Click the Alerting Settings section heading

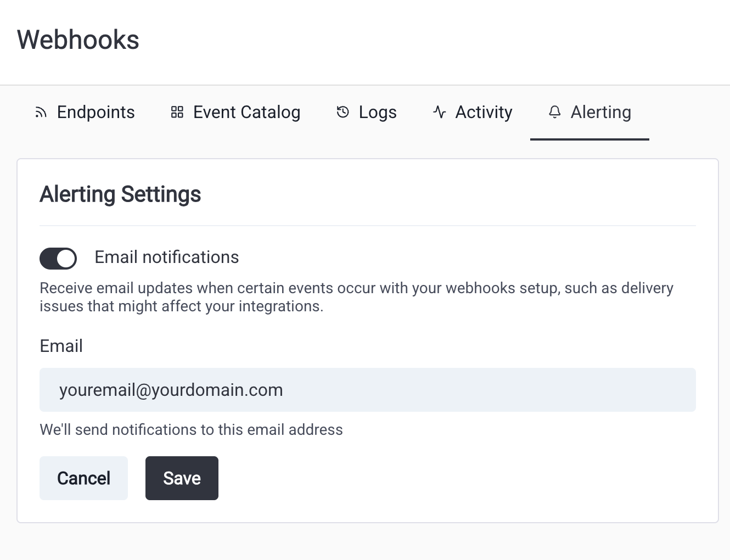(120, 194)
